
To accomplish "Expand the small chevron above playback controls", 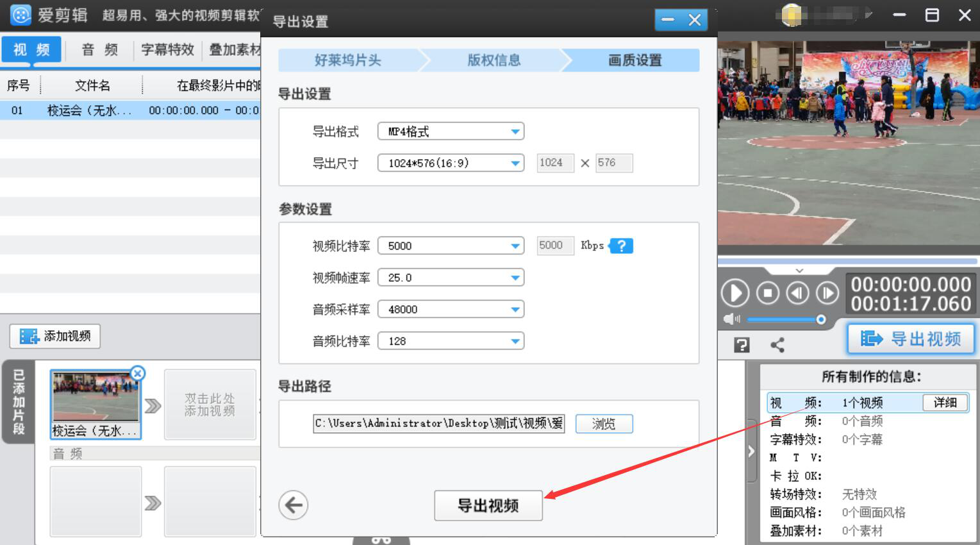I will click(799, 271).
